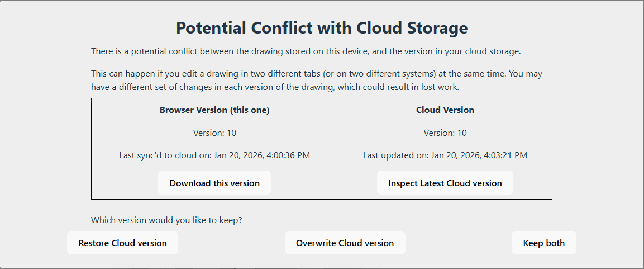Click the Download this version button
This screenshot has width=644, height=269.
[214, 183]
